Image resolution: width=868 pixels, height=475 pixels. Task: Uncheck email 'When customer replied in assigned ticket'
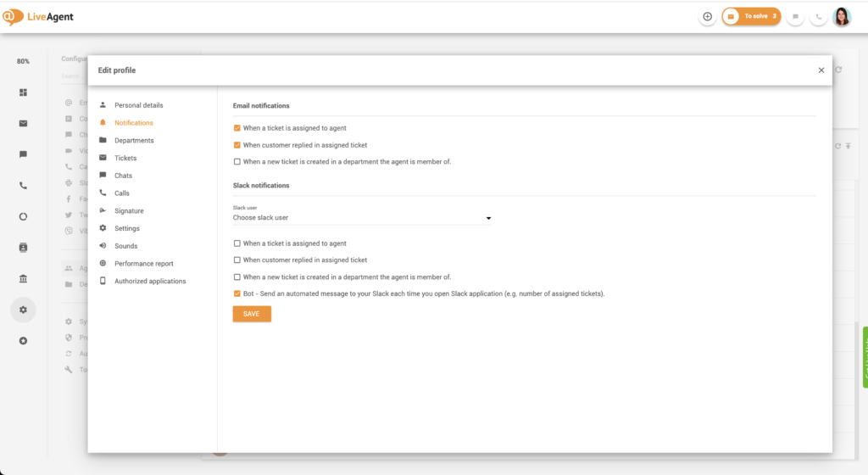coord(237,145)
